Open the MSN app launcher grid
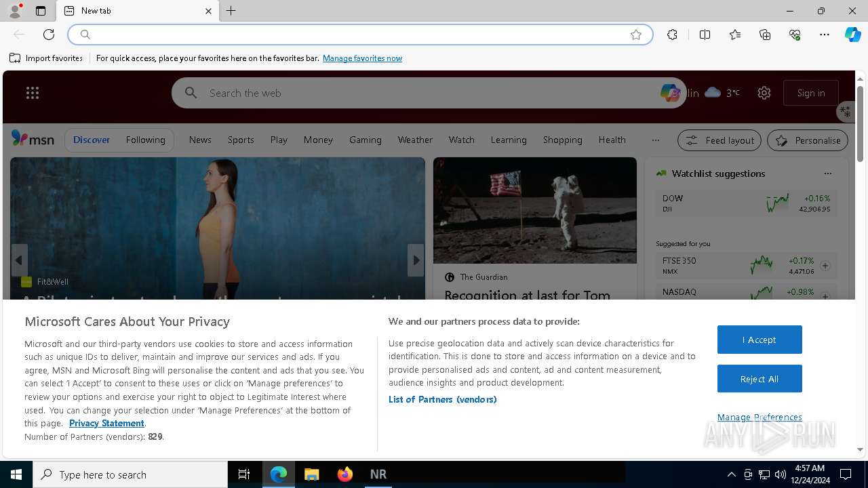The height and width of the screenshot is (488, 868). point(33,93)
